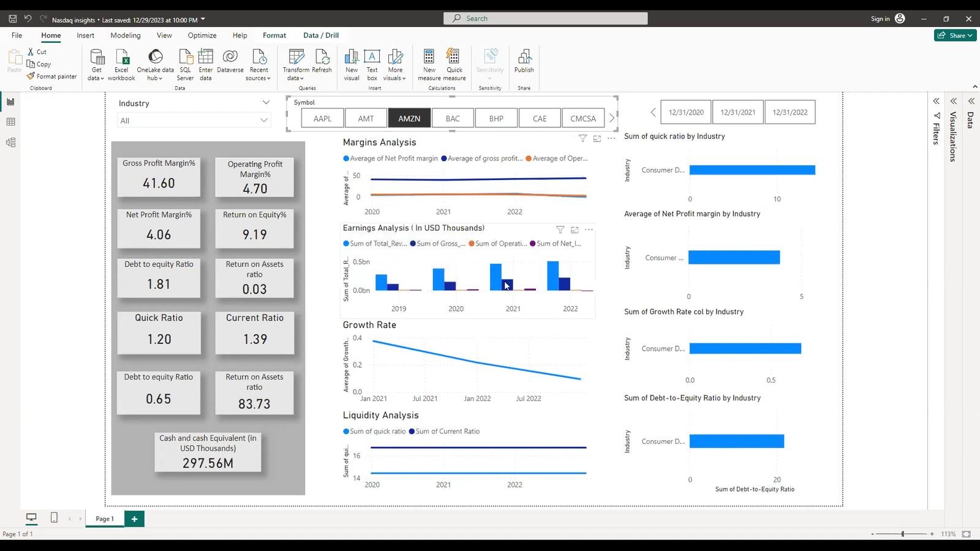980x551 pixels.
Task: Select 12/31/2022 date slicer button
Action: pos(790,112)
